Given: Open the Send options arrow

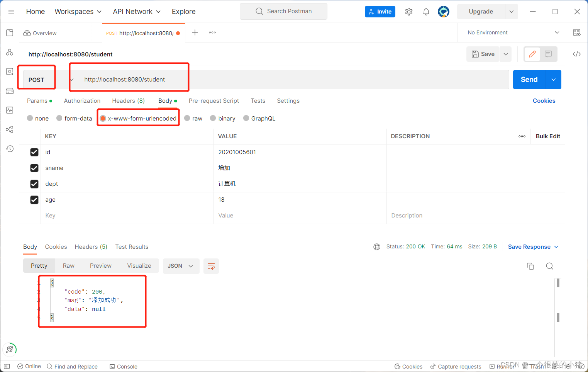Looking at the screenshot, I should click(x=554, y=80).
